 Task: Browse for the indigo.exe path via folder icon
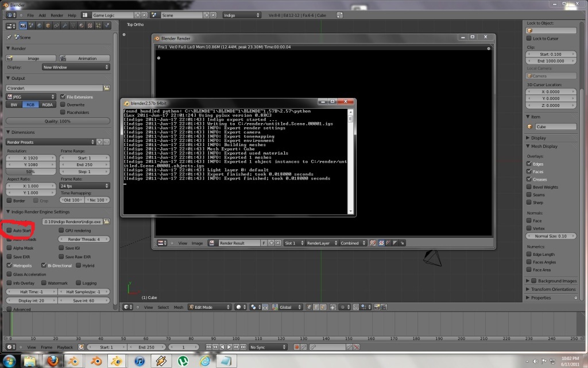point(106,221)
